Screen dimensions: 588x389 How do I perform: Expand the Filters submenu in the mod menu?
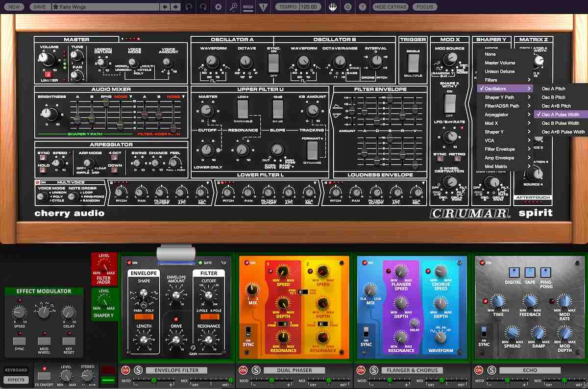click(x=505, y=79)
